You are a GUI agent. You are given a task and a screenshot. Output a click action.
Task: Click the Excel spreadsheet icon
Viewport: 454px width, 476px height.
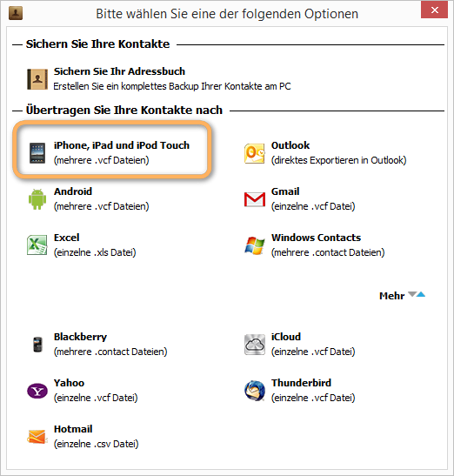pyautogui.click(x=37, y=245)
